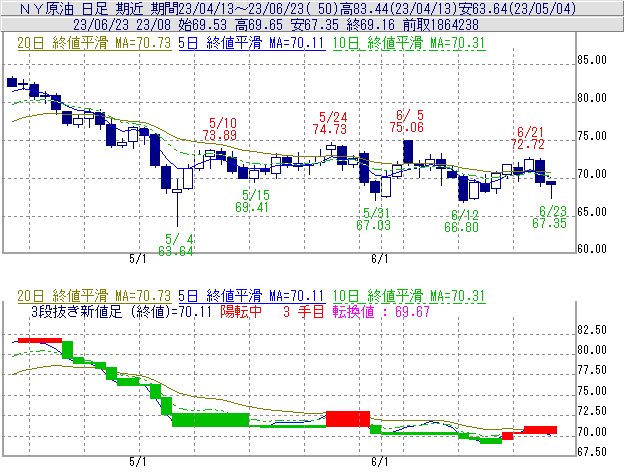Screen dimensions: 624x475
Task: Click the magenta 転換値：69.67 text
Action: (381, 311)
